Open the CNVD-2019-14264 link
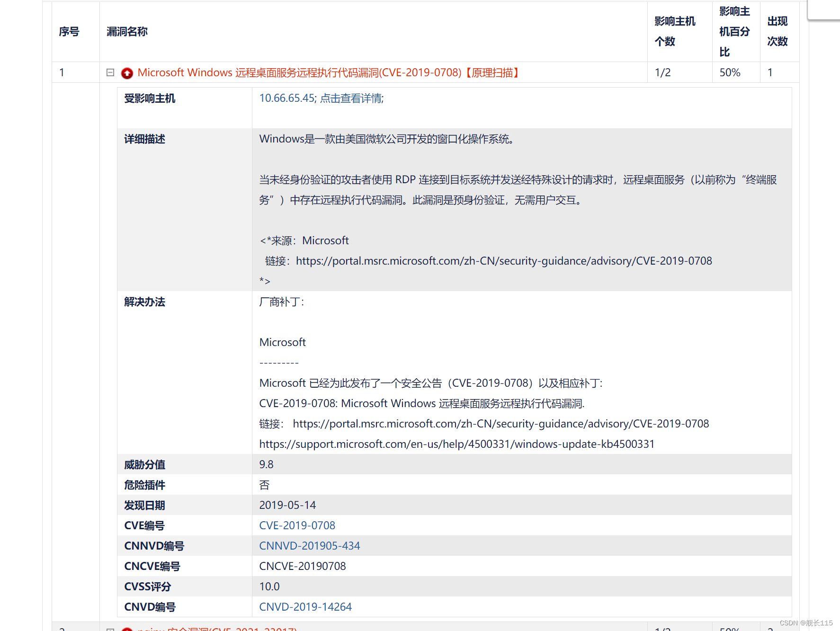This screenshot has height=631, width=840. click(305, 606)
